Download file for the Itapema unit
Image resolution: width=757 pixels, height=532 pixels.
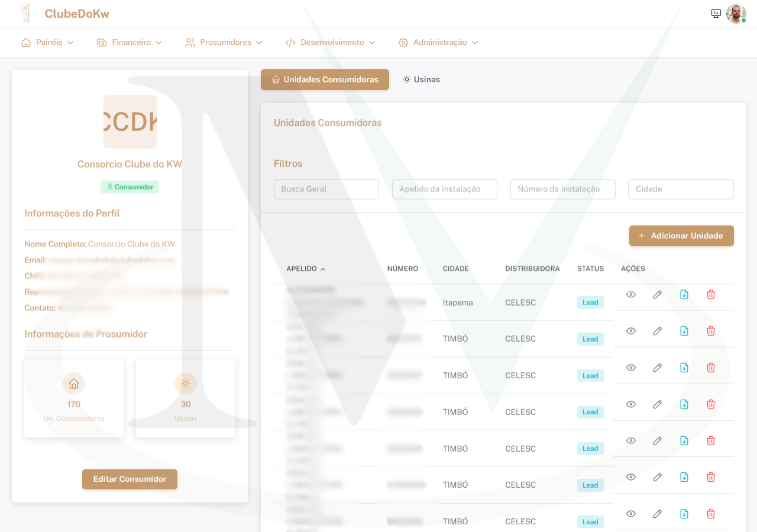[x=684, y=294]
